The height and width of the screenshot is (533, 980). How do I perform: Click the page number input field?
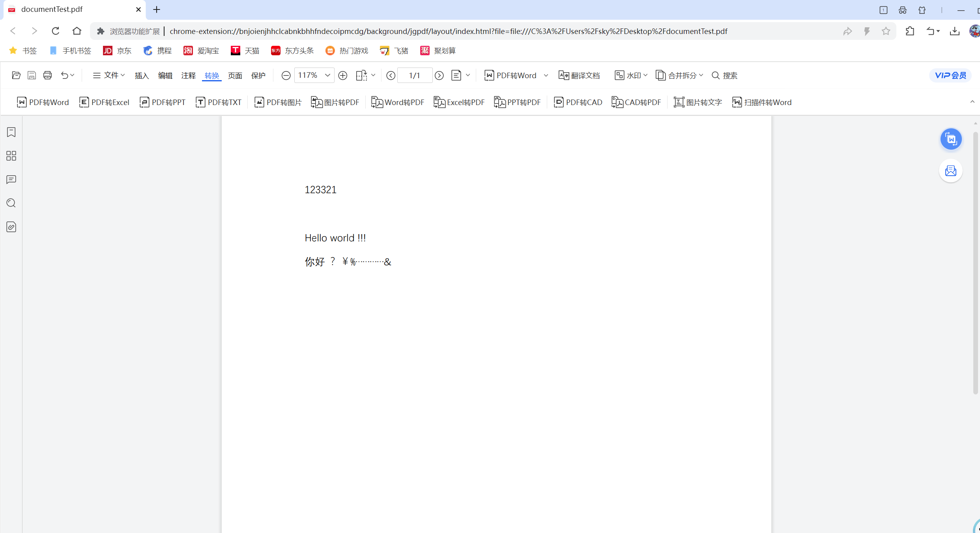coord(415,75)
